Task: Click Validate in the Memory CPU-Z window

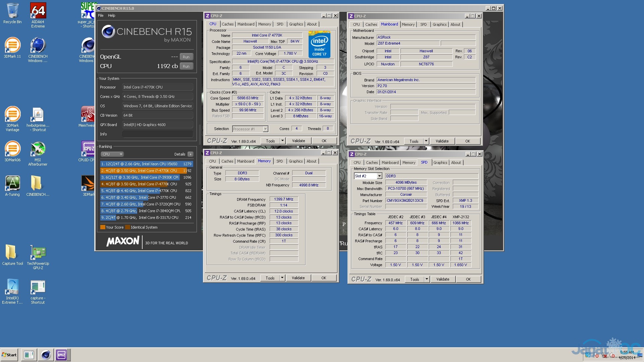Action: 298,278
